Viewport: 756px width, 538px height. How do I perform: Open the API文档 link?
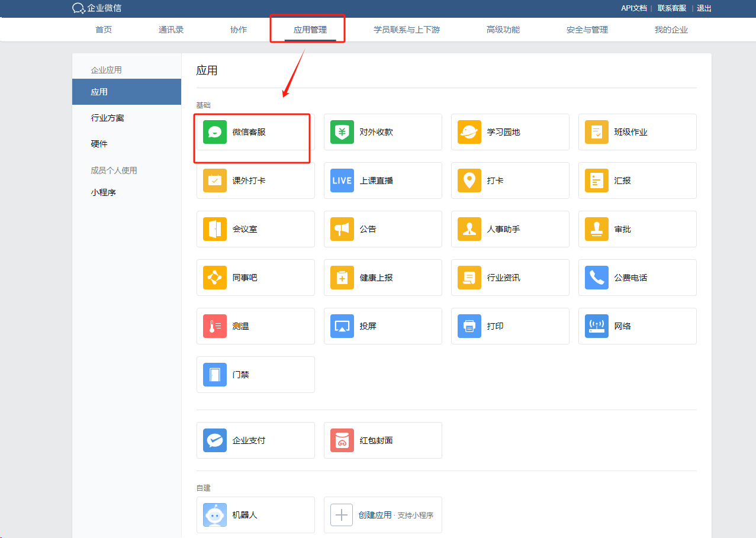pos(633,8)
